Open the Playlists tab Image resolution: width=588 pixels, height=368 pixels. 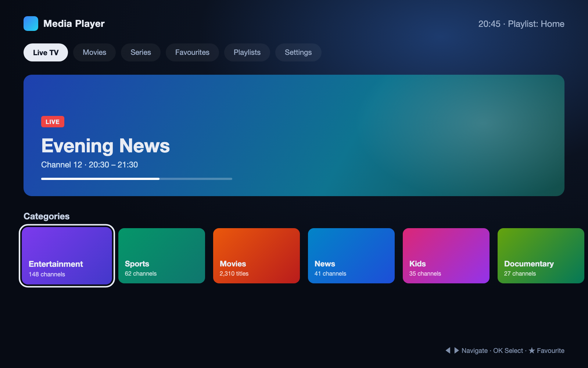247,52
